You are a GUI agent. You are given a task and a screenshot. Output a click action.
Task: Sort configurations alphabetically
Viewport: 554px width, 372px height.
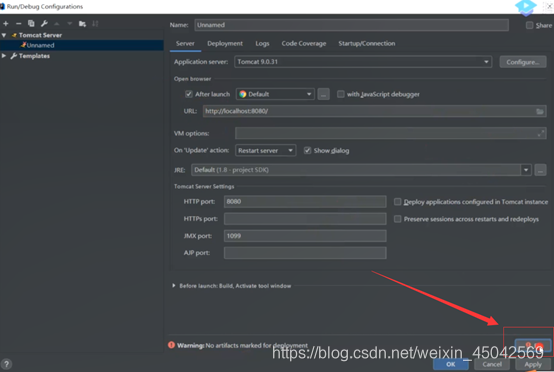[x=95, y=24]
